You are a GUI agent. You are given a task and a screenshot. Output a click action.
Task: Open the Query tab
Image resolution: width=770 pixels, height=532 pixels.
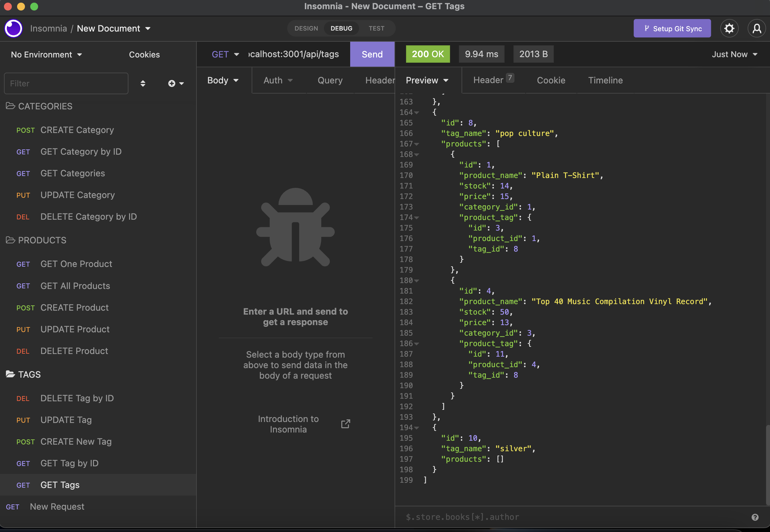(x=330, y=80)
